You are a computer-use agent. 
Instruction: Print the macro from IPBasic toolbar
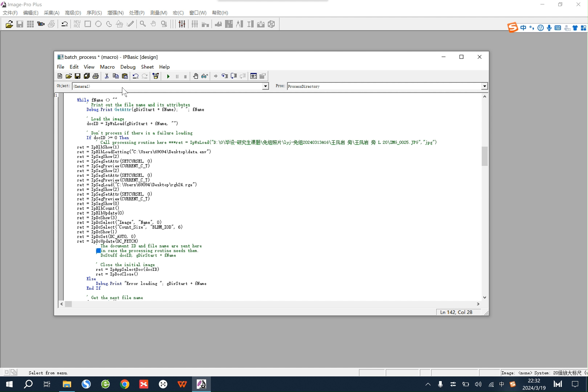pos(96,76)
